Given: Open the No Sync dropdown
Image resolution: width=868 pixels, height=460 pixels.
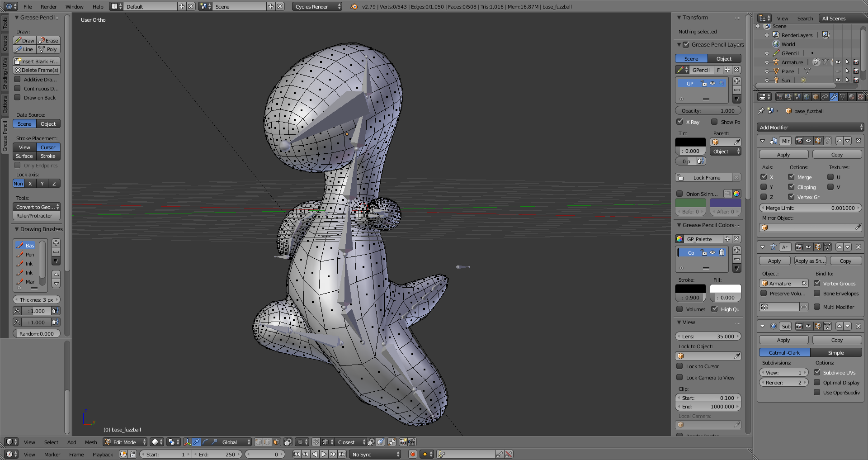Looking at the screenshot, I should point(376,454).
